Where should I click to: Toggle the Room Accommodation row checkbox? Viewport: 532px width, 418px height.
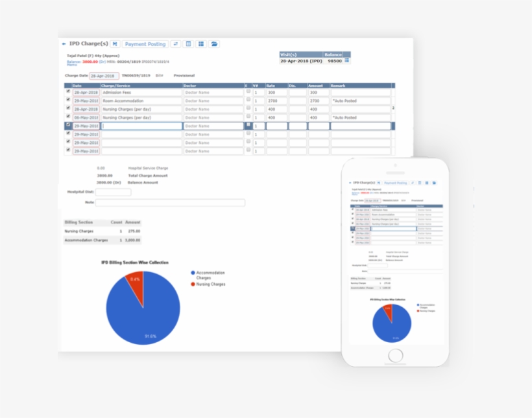[68, 100]
